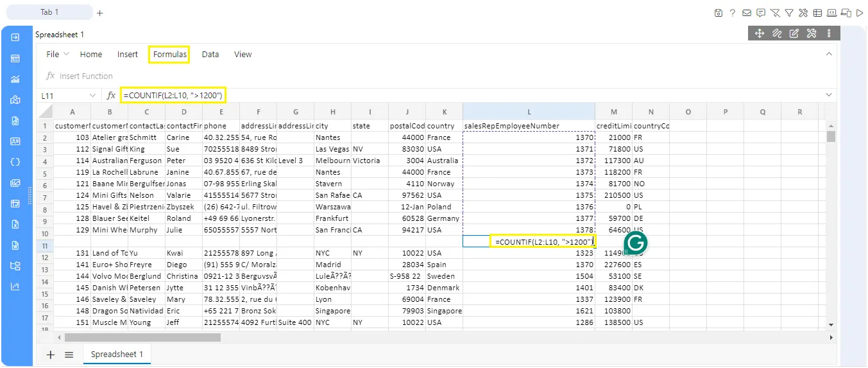This screenshot has height=368, width=868.
Task: Click the curly braces icon in left sidebar
Action: (x=15, y=162)
